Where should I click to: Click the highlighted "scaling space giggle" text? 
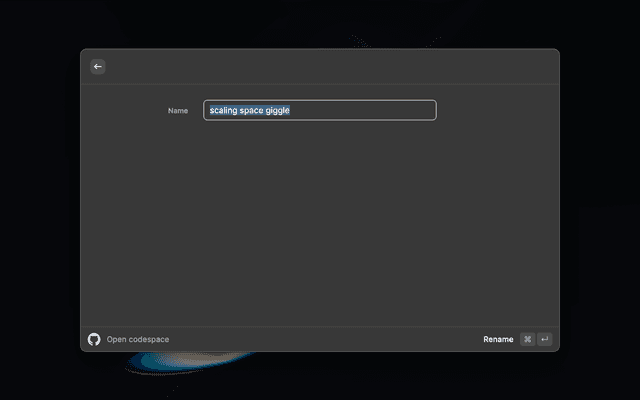click(x=250, y=110)
